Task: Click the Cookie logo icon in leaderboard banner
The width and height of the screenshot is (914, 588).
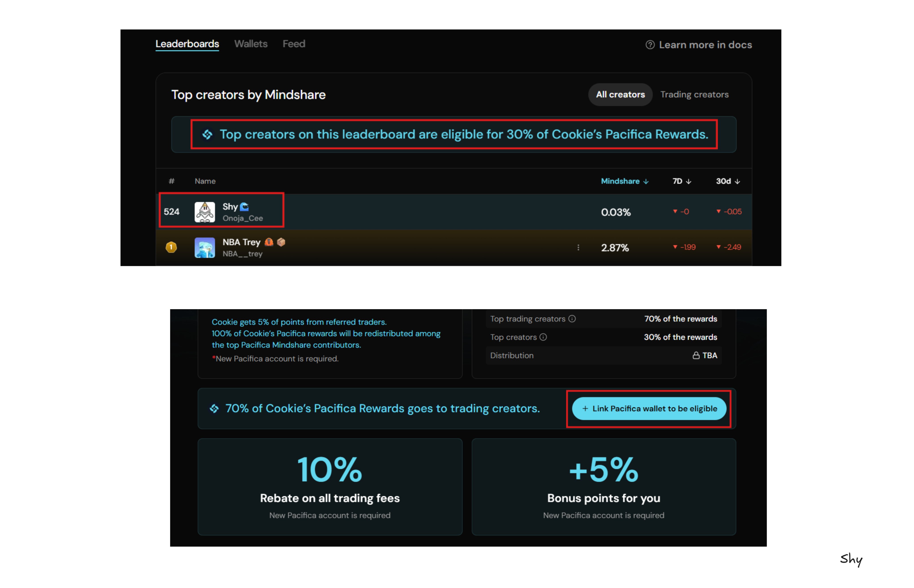Action: (x=207, y=135)
